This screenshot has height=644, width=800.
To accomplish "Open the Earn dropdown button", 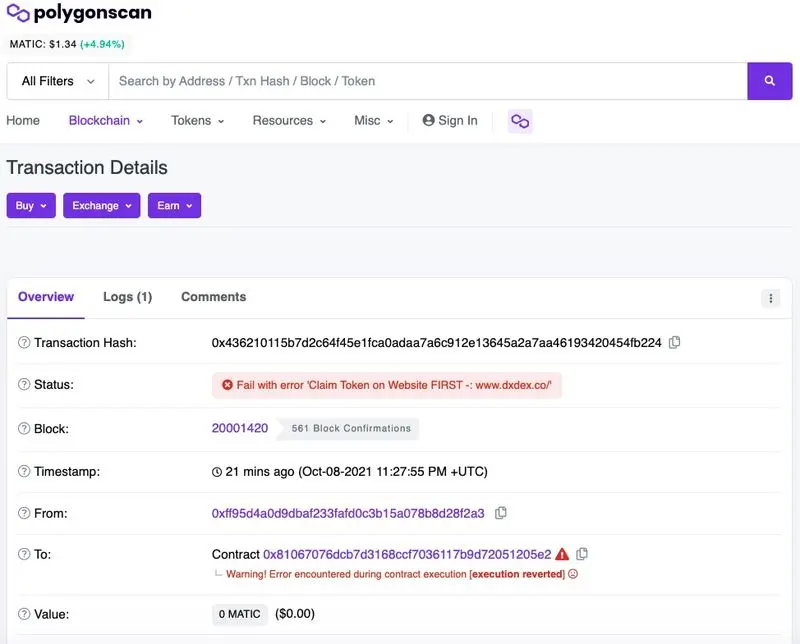I will coord(174,205).
